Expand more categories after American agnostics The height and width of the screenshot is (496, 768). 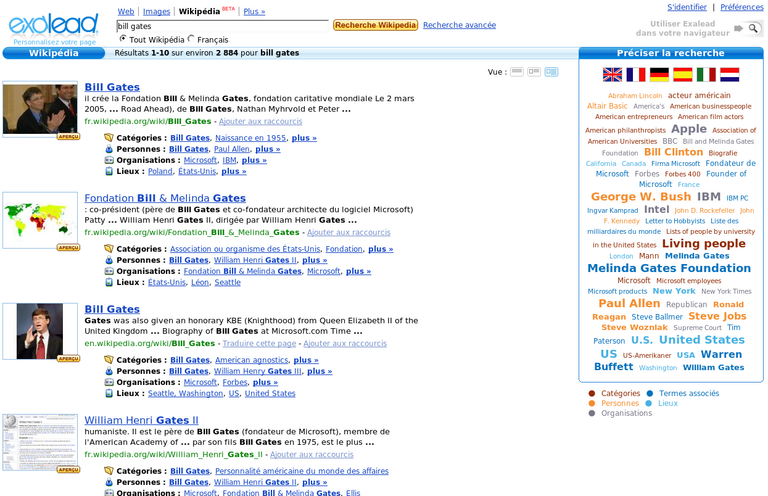(x=306, y=360)
